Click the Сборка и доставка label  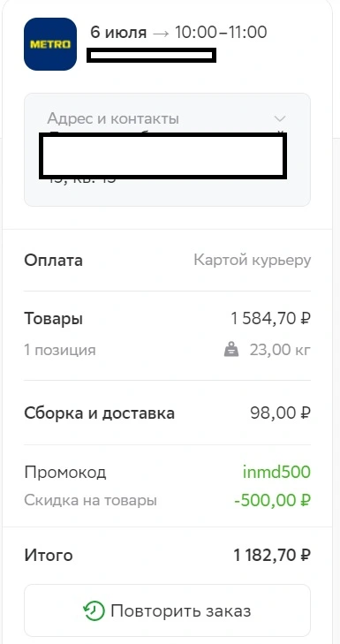click(x=100, y=413)
